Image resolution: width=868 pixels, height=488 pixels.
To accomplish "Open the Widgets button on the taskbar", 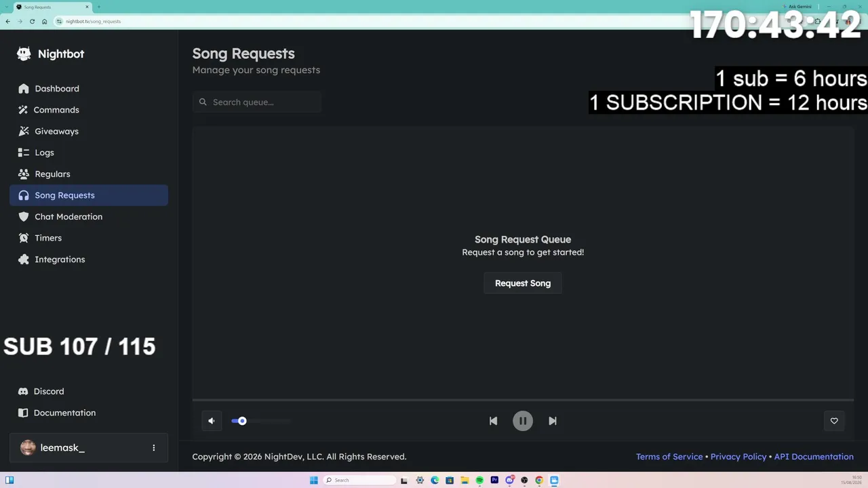I will (9, 481).
